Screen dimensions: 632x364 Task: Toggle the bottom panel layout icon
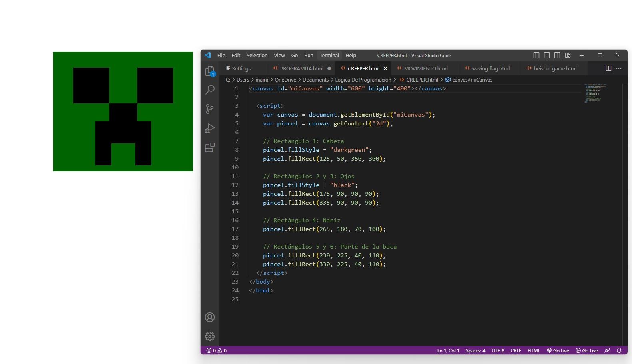547,55
